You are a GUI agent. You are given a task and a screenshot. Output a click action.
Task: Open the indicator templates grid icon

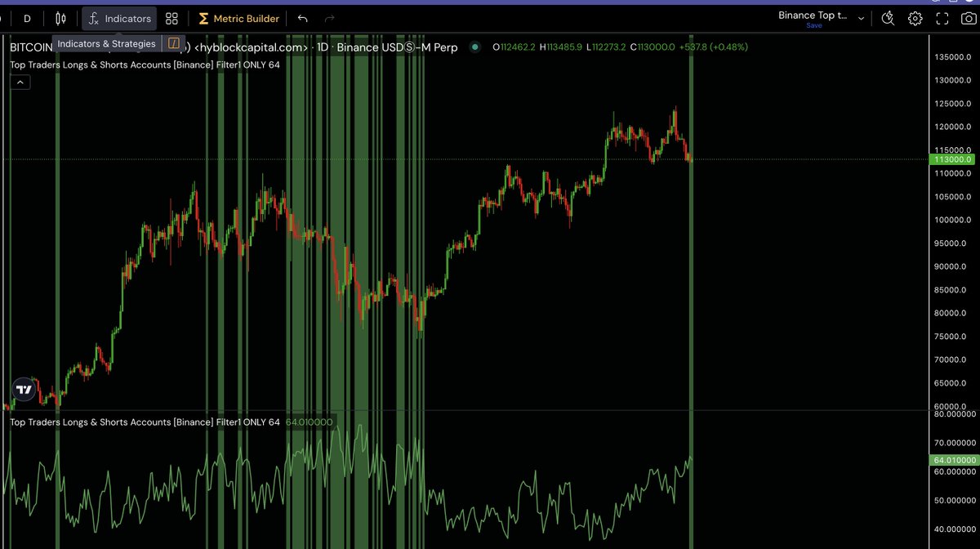(171, 18)
